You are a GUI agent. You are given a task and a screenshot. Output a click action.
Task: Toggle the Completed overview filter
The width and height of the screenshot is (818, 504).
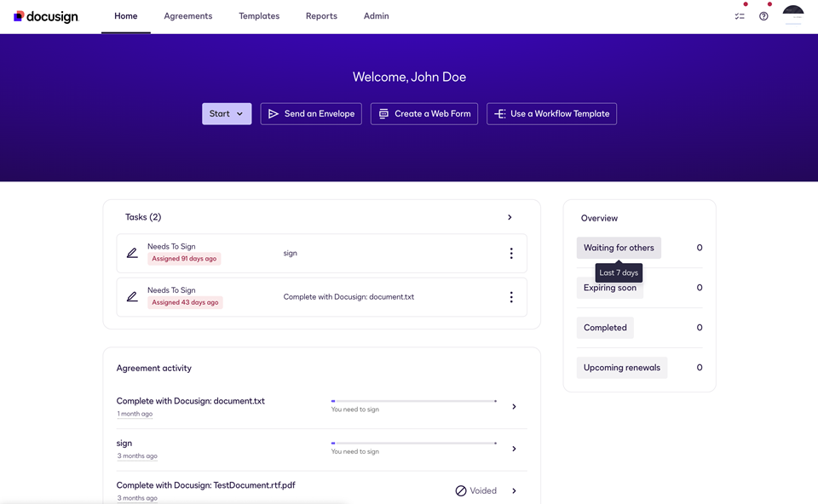[605, 327]
